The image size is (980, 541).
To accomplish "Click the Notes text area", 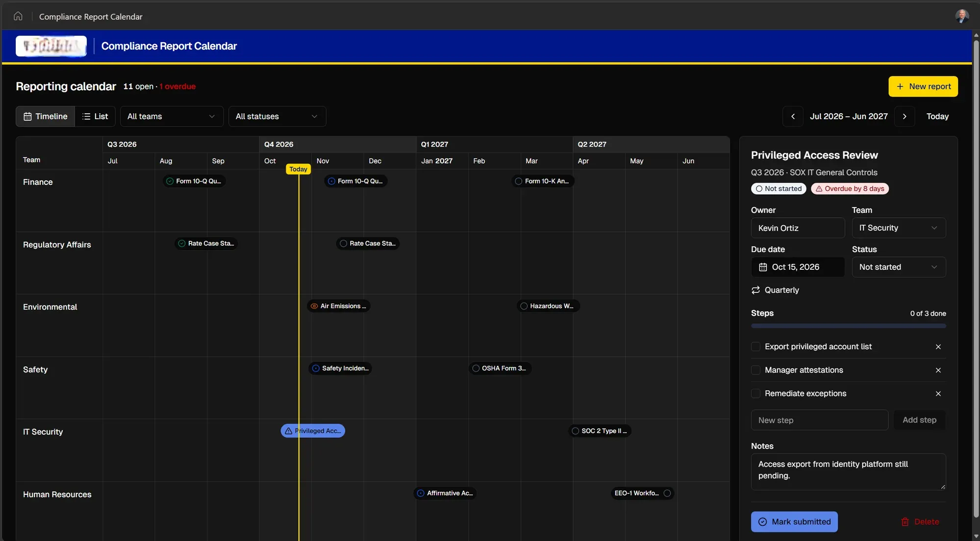I will tap(848, 472).
